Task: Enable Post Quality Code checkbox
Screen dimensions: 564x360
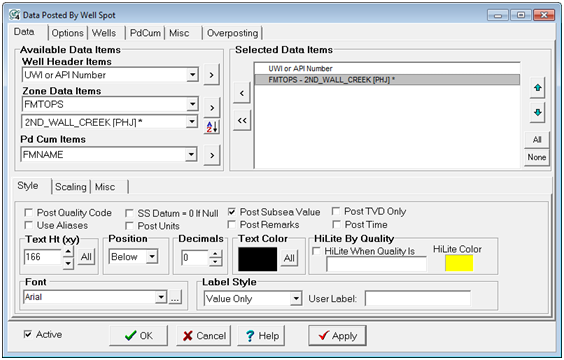Action: (x=28, y=213)
